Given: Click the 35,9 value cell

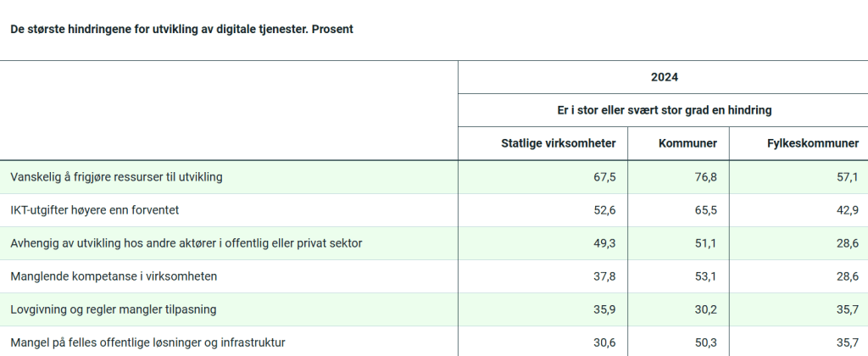Looking at the screenshot, I should [604, 309].
